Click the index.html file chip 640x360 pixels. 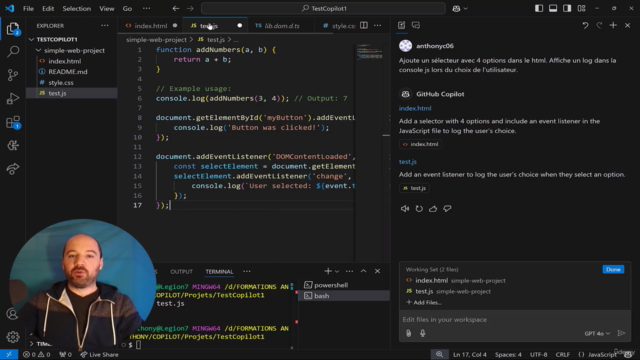(x=420, y=144)
